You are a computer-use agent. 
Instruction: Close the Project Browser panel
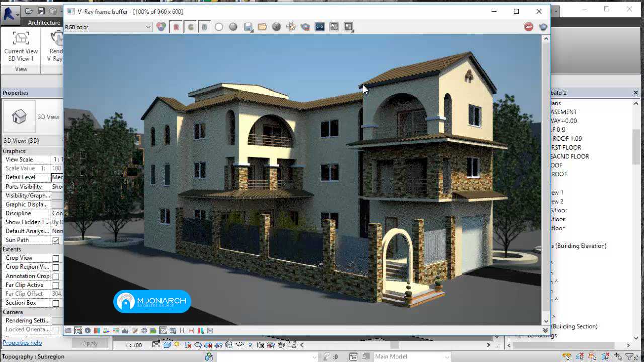[636, 93]
